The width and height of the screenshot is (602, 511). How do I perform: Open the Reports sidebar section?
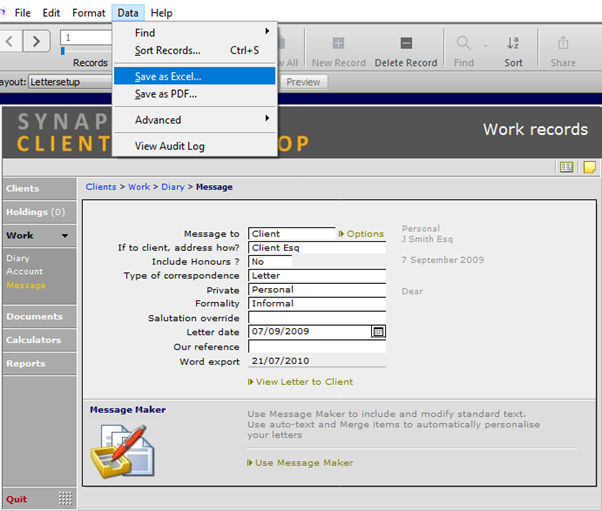[x=40, y=363]
